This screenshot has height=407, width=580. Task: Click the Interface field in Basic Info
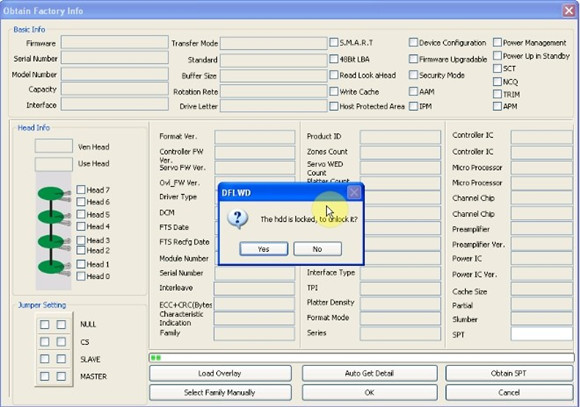pos(115,104)
